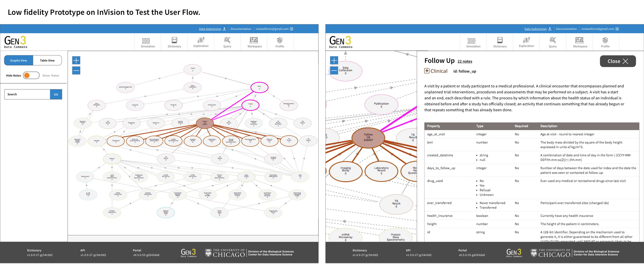The width and height of the screenshot is (644, 264).
Task: Zoom out graph in right prototype
Action: point(334,71)
